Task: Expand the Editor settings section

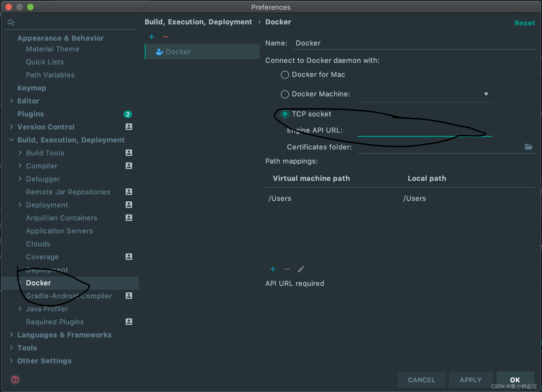Action: click(11, 101)
